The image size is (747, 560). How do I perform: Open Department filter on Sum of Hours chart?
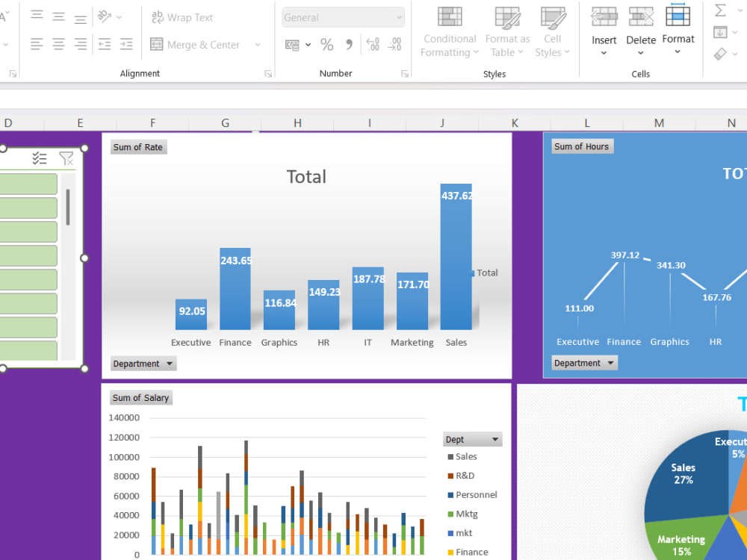584,363
